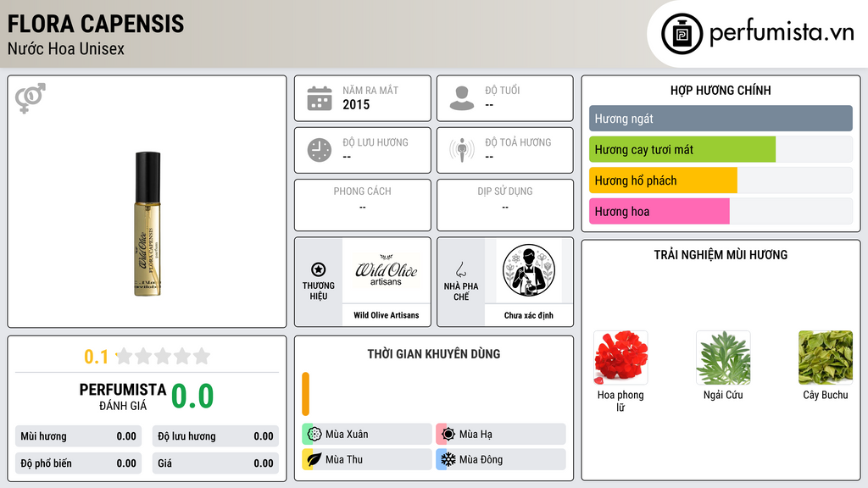Image resolution: width=868 pixels, height=488 pixels.
Task: Open the Wild Olive artisans brand logo
Action: tap(386, 270)
